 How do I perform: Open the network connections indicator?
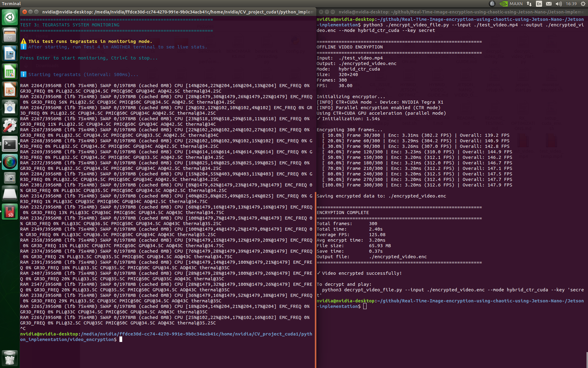[529, 4]
